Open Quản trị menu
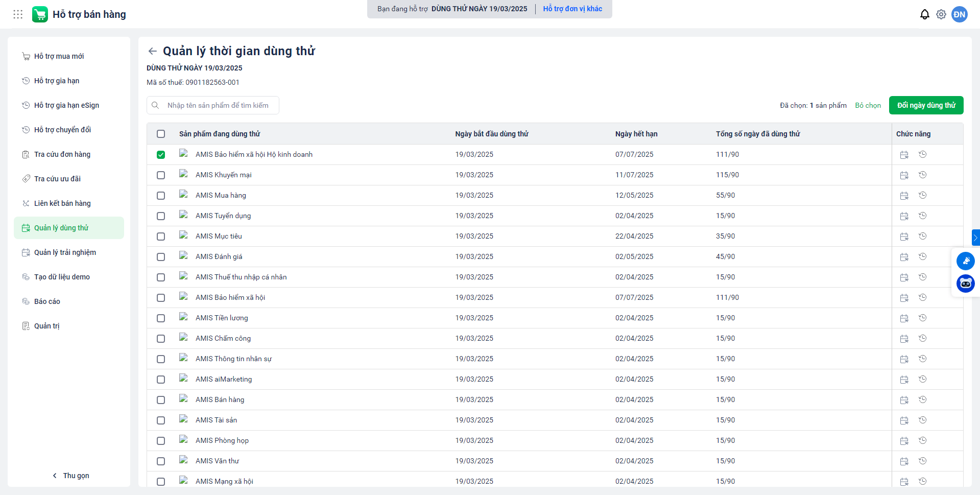 [69, 326]
